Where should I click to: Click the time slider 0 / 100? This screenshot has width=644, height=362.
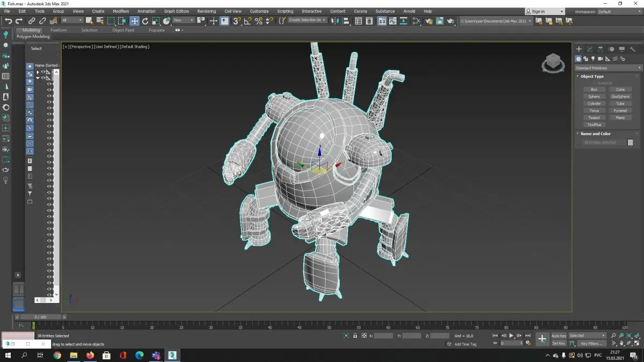[x=40, y=317]
